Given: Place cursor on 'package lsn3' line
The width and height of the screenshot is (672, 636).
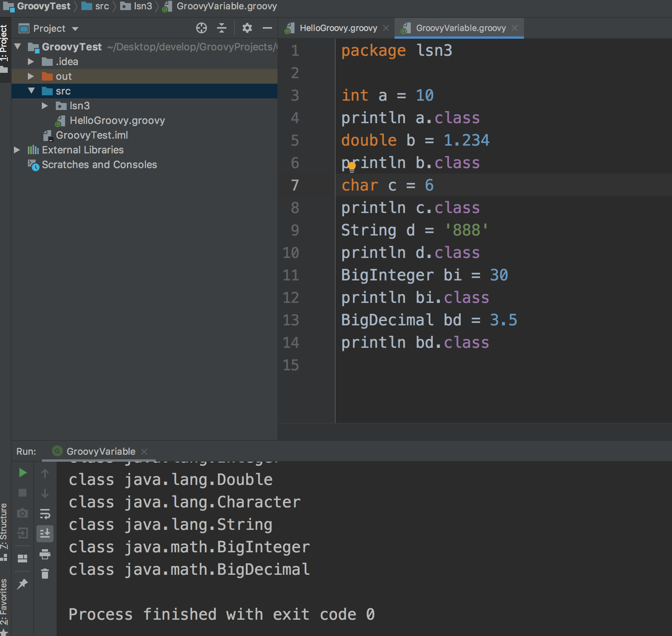Looking at the screenshot, I should [x=397, y=50].
